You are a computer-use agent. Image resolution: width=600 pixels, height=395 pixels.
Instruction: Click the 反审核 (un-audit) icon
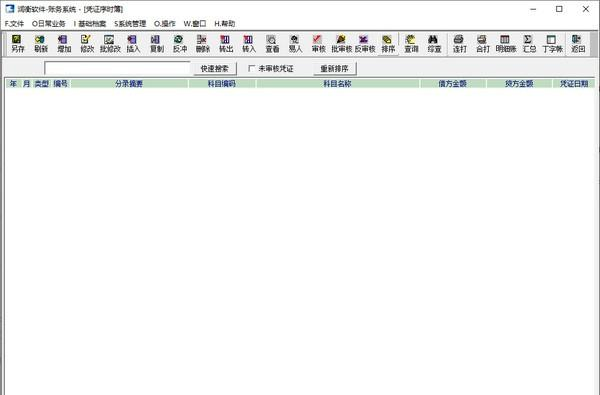pos(365,44)
